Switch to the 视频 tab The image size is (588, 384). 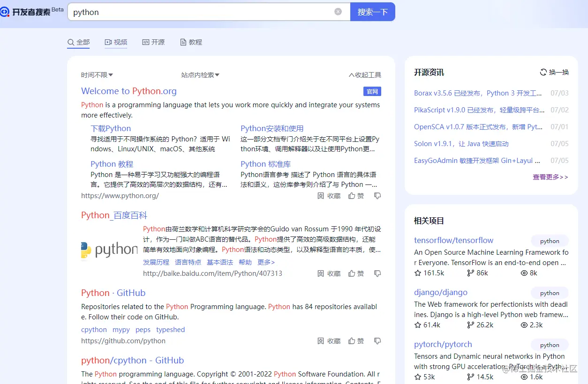tap(116, 42)
